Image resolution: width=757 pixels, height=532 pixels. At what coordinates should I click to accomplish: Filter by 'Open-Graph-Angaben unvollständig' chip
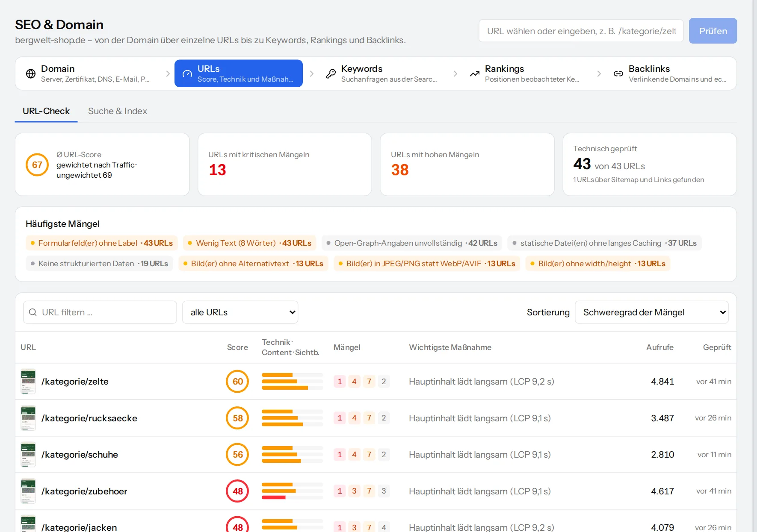412,243
